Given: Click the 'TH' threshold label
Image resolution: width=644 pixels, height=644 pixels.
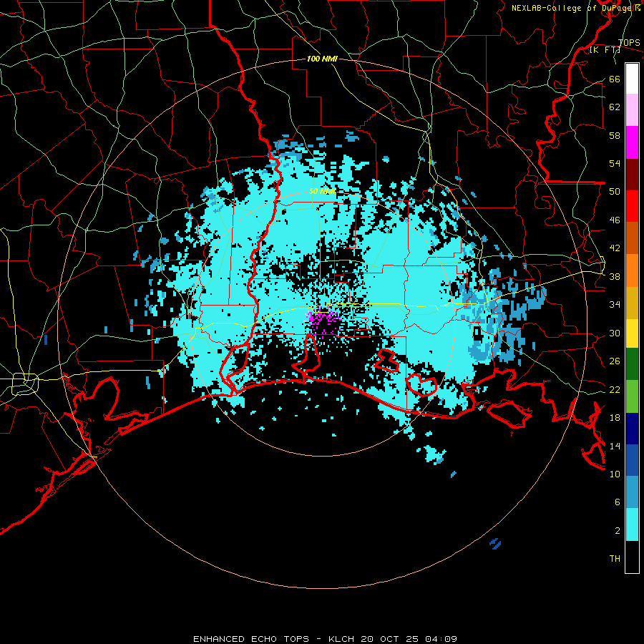Looking at the screenshot, I should click(615, 559).
